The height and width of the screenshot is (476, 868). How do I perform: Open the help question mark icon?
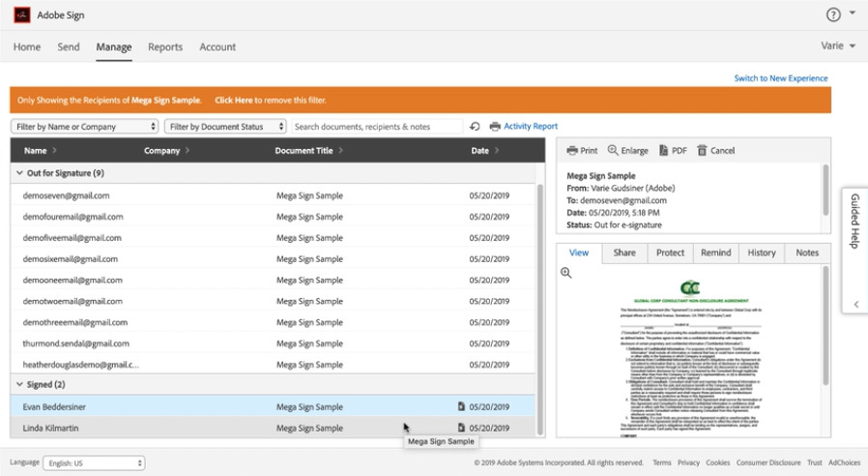[833, 15]
